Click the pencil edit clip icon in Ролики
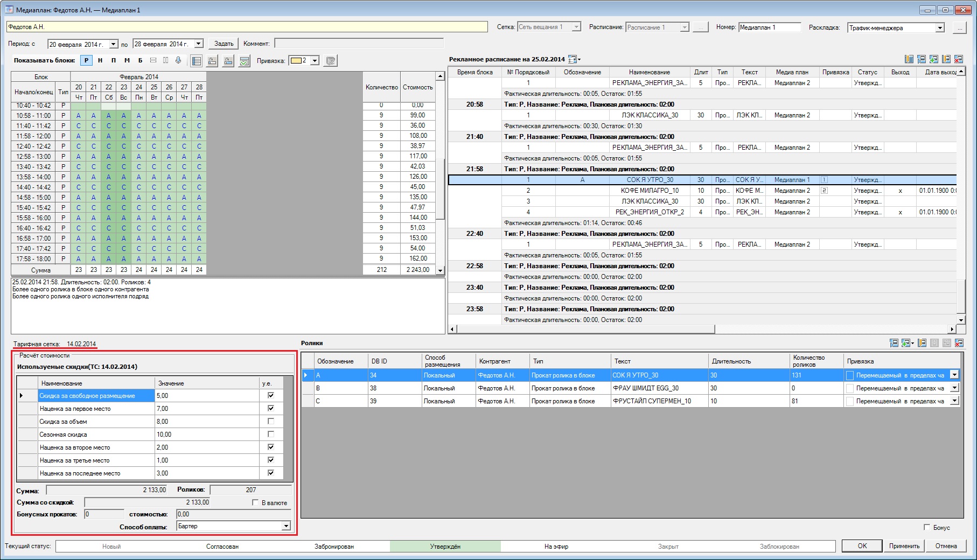Image resolution: width=977 pixels, height=560 pixels. [x=922, y=342]
